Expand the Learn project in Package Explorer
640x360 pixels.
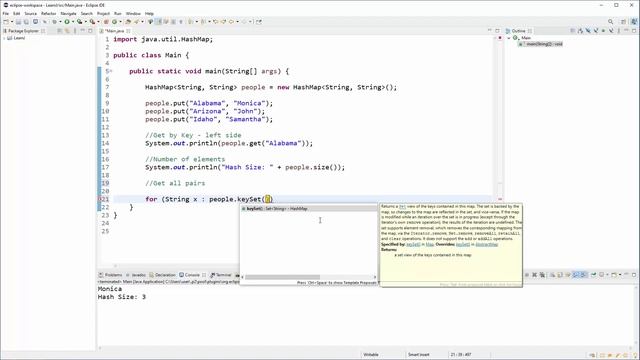click(4, 38)
